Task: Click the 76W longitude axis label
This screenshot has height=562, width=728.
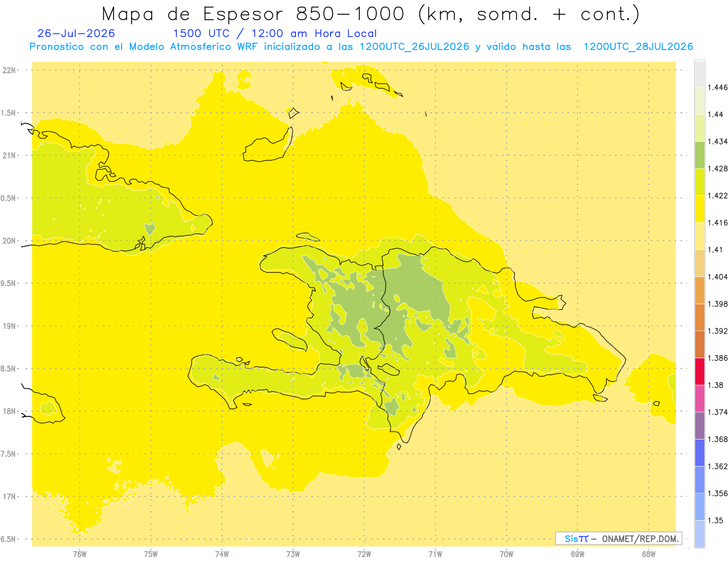Action: click(79, 554)
